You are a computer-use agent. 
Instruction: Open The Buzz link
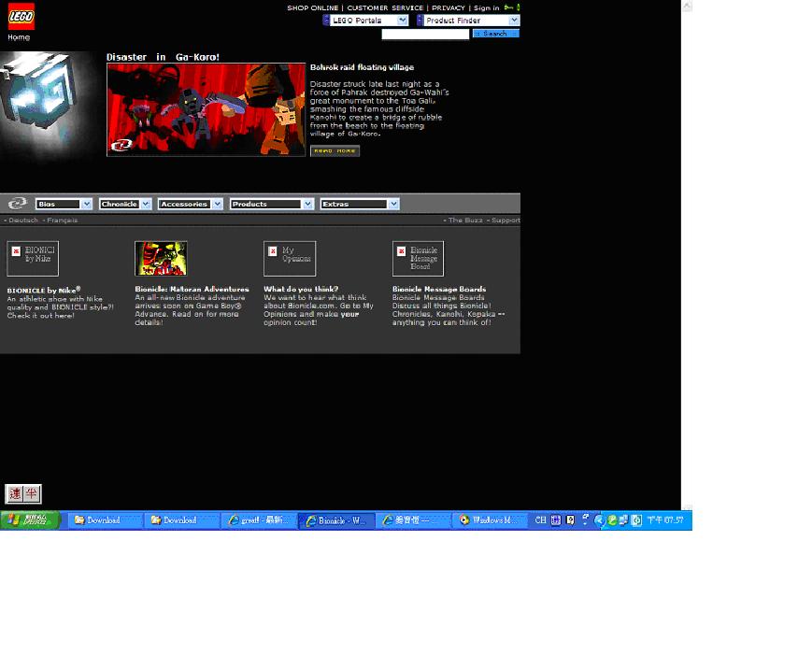point(465,221)
